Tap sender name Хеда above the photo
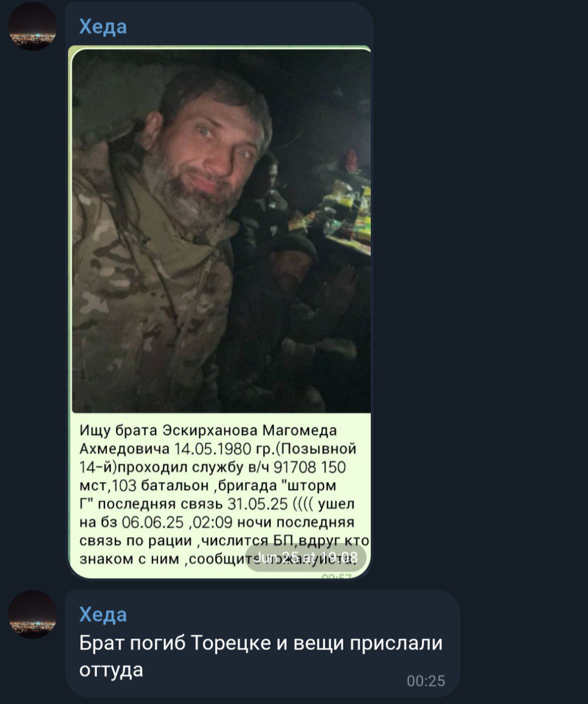This screenshot has width=588, height=704. [103, 26]
